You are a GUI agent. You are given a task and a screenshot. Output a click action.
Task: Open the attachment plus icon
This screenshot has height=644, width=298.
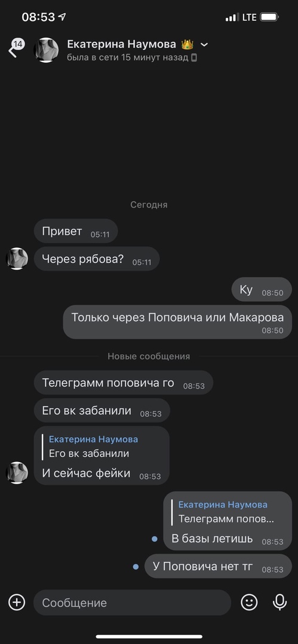17,602
